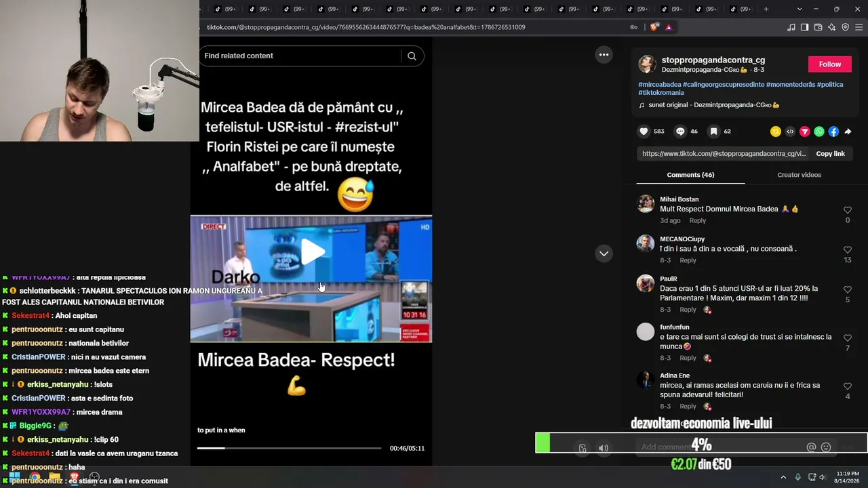868x488 pixels.
Task: Click the search magnifier in Find related content
Action: 412,56
